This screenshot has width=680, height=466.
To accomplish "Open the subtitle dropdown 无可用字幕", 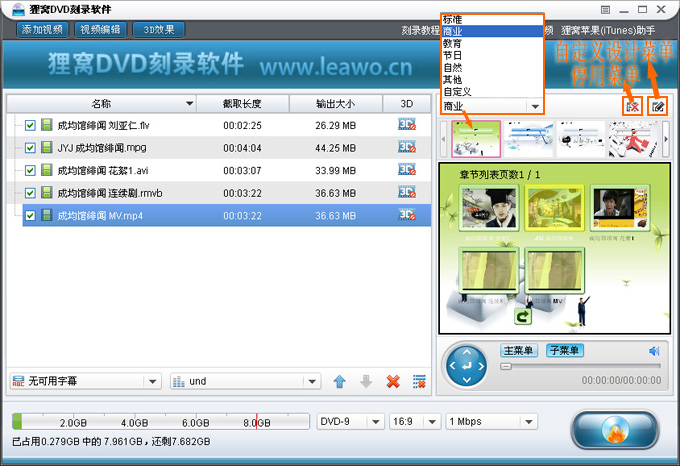I will click(x=86, y=381).
